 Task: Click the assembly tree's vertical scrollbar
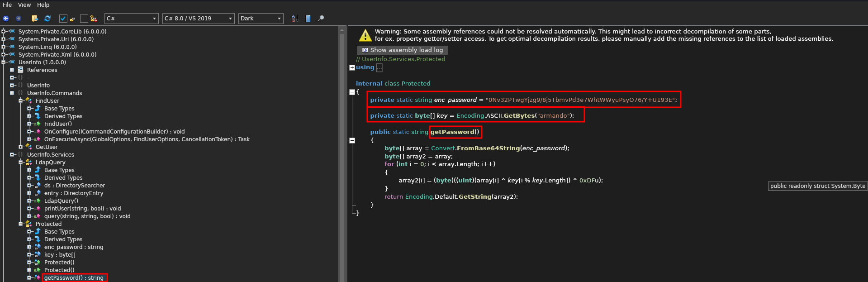[x=342, y=154]
